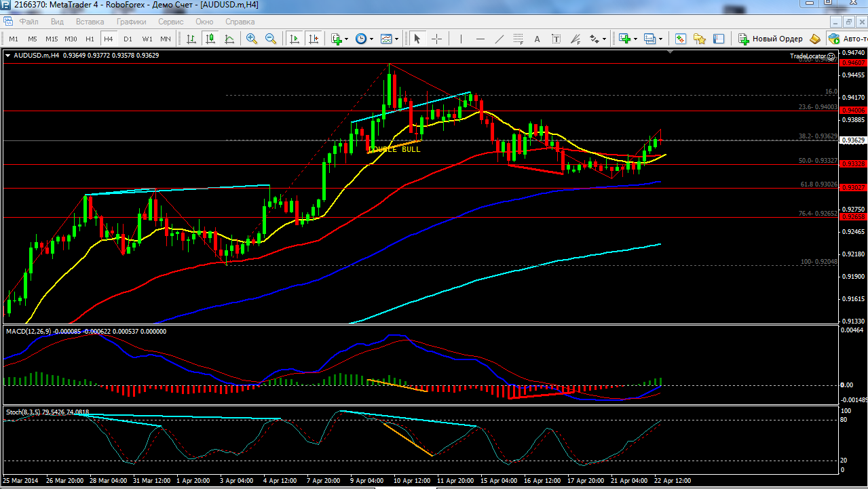Select the text label T tool
The width and height of the screenshot is (868, 489).
(x=556, y=39)
